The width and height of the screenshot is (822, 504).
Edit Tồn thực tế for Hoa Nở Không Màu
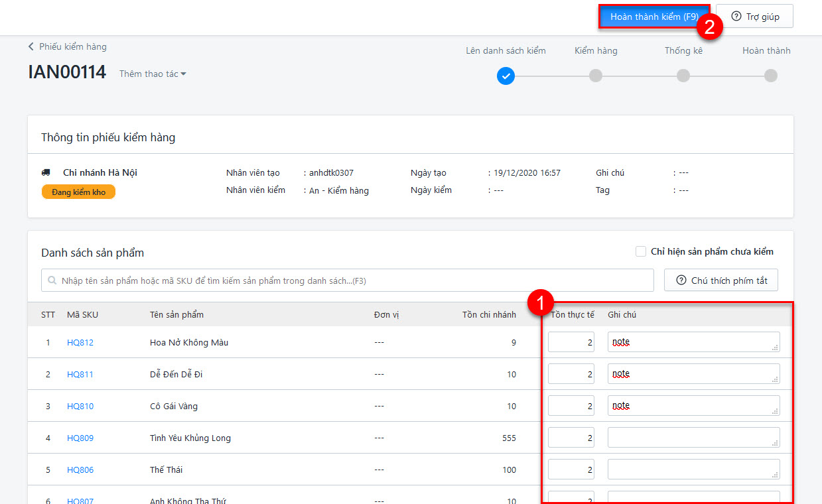[x=571, y=342]
